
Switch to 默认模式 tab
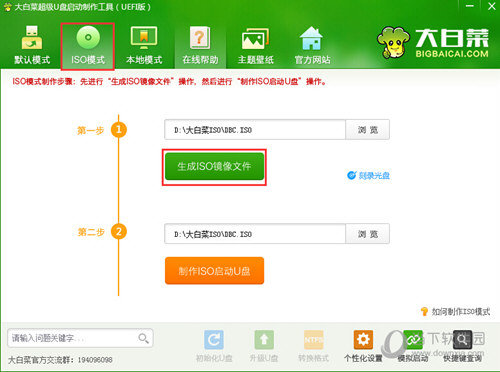click(x=32, y=46)
